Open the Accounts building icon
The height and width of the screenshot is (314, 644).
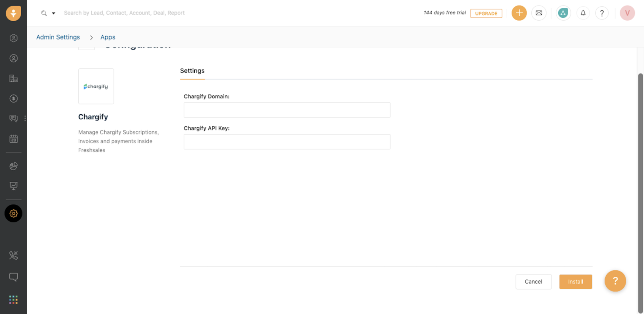coord(14,78)
